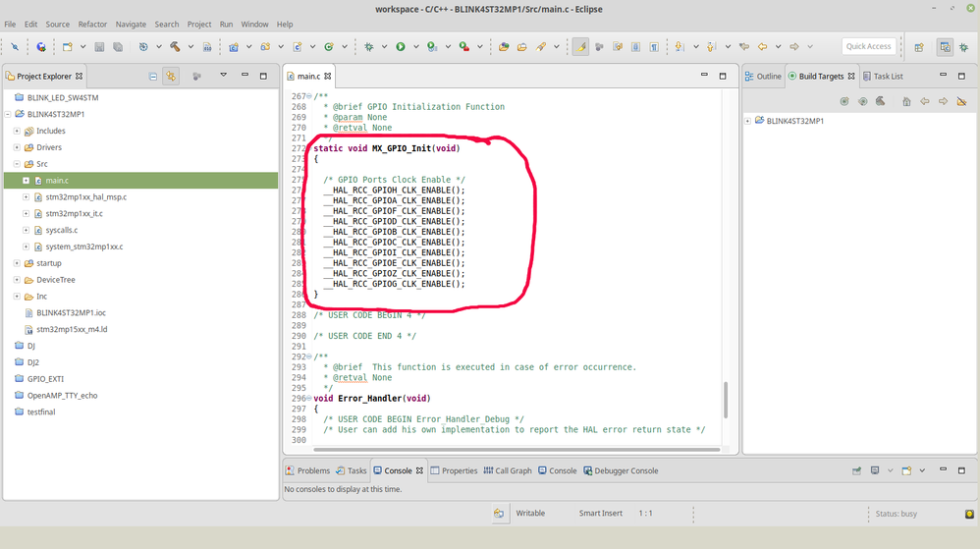This screenshot has height=549, width=980.
Task: Expand the Drivers folder
Action: click(17, 147)
